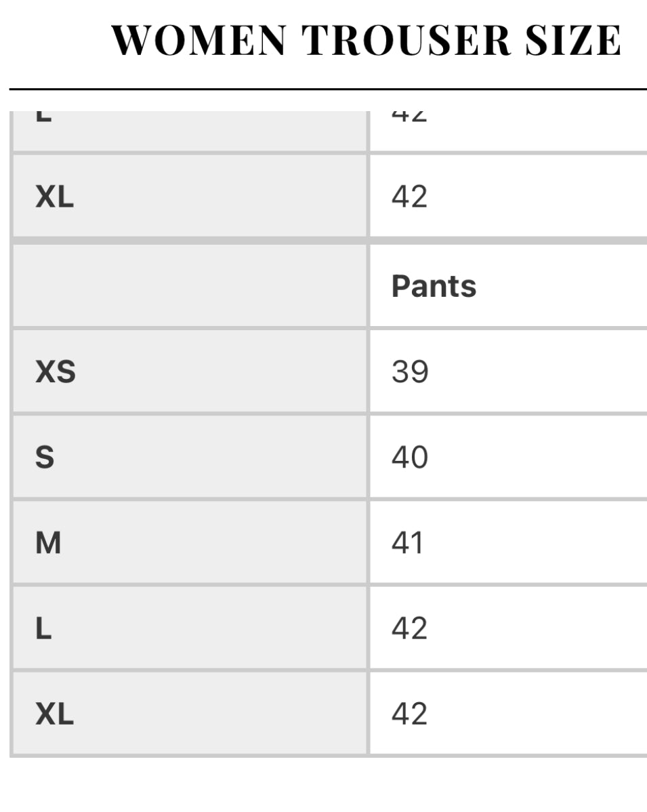The image size is (647, 812).
Task: Click the 42 value in the bottom XL row
Action: (x=410, y=714)
